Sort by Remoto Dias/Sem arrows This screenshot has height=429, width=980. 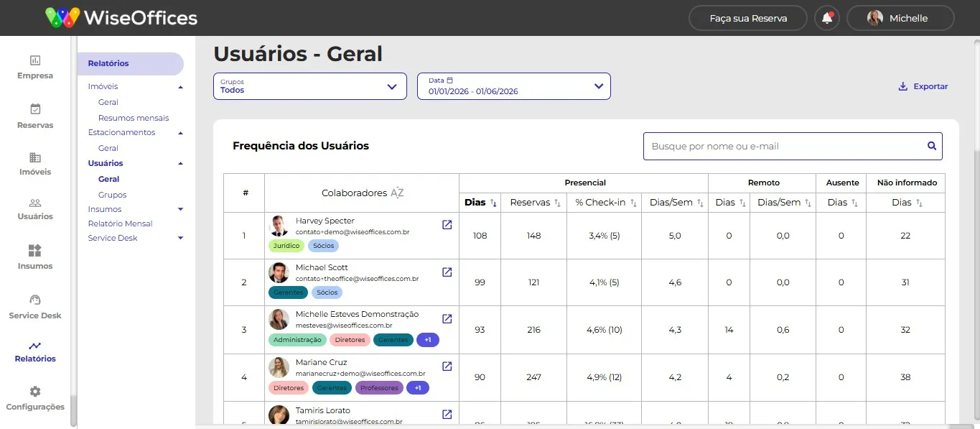point(808,203)
